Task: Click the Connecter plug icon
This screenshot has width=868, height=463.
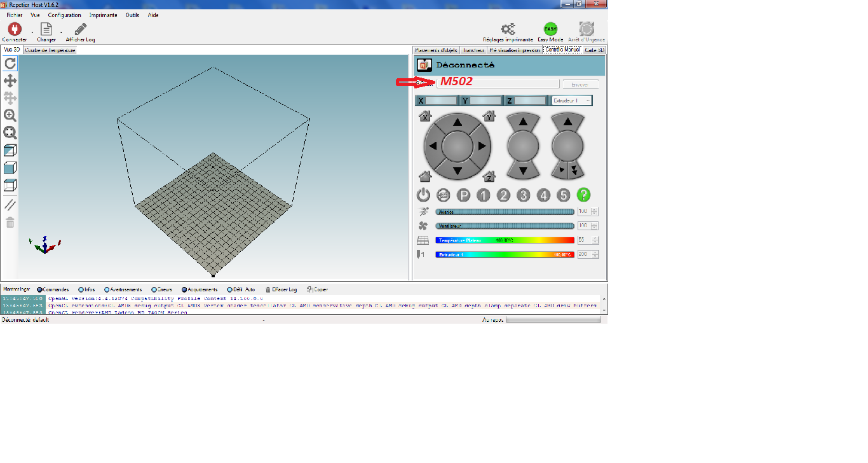Action: 14,29
